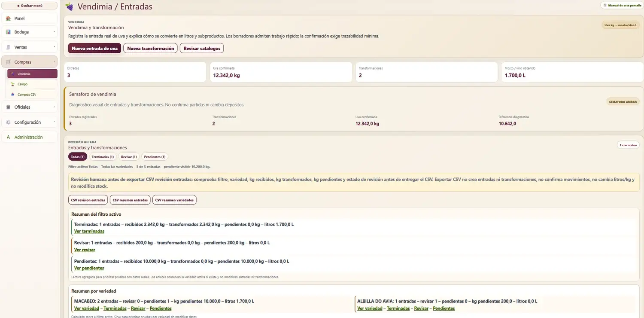Follow the Ver terminadas link
The height and width of the screenshot is (318, 644).
tap(89, 231)
